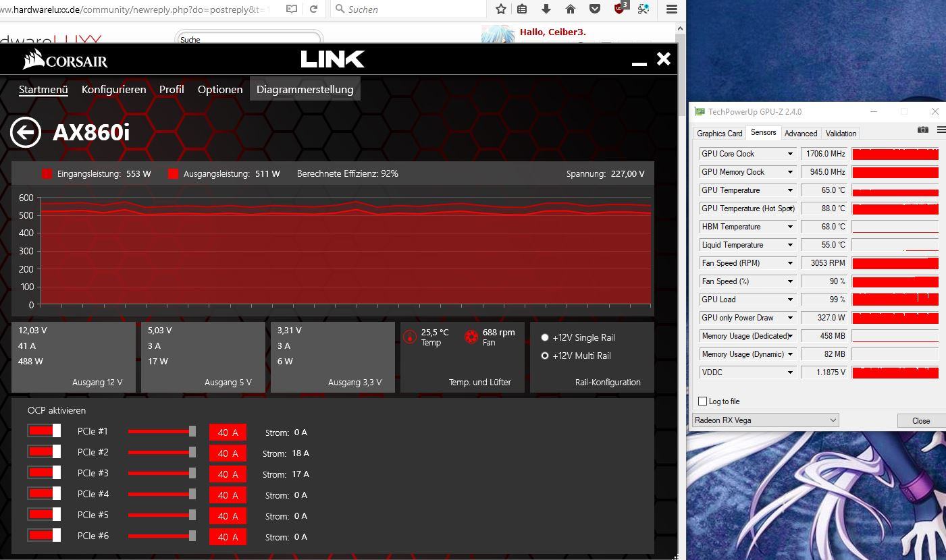Click the Close button in GPU-Z
946x560 pixels.
[921, 420]
